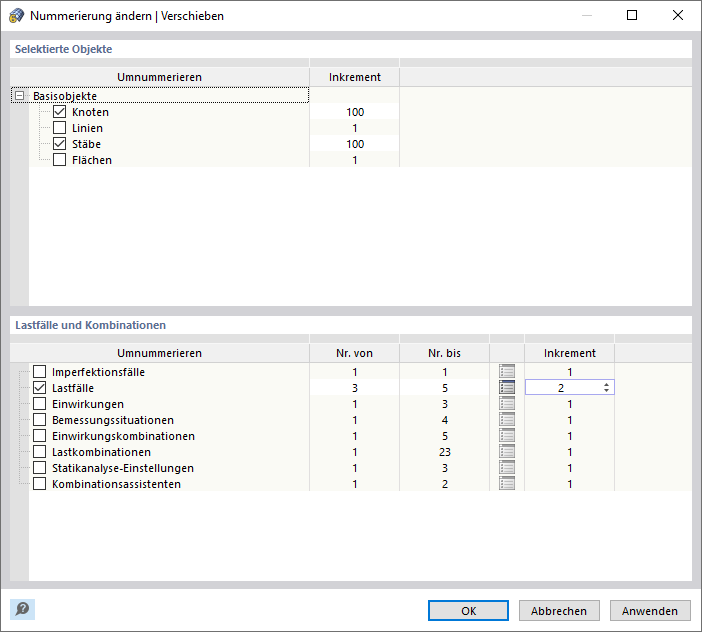Open list icon for Statikanalyse-Einstellungen

pos(507,468)
